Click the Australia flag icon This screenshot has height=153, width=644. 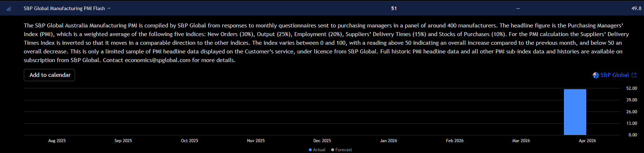(x=596, y=75)
